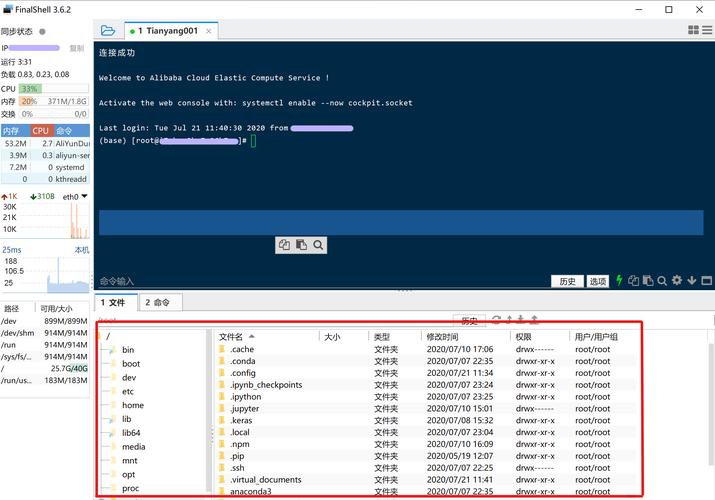Image resolution: width=715 pixels, height=500 pixels.
Task: Click the terminal 历史 history button
Action: pos(567,281)
